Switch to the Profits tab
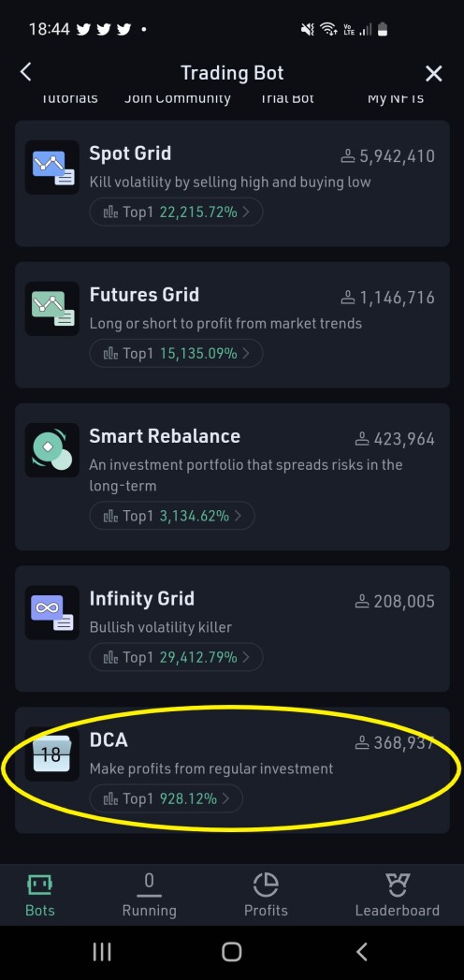This screenshot has height=980, width=464. [x=266, y=895]
